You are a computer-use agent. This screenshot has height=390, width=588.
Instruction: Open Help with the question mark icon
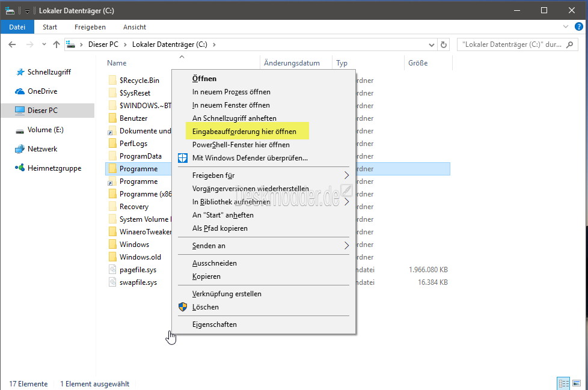[x=579, y=26]
